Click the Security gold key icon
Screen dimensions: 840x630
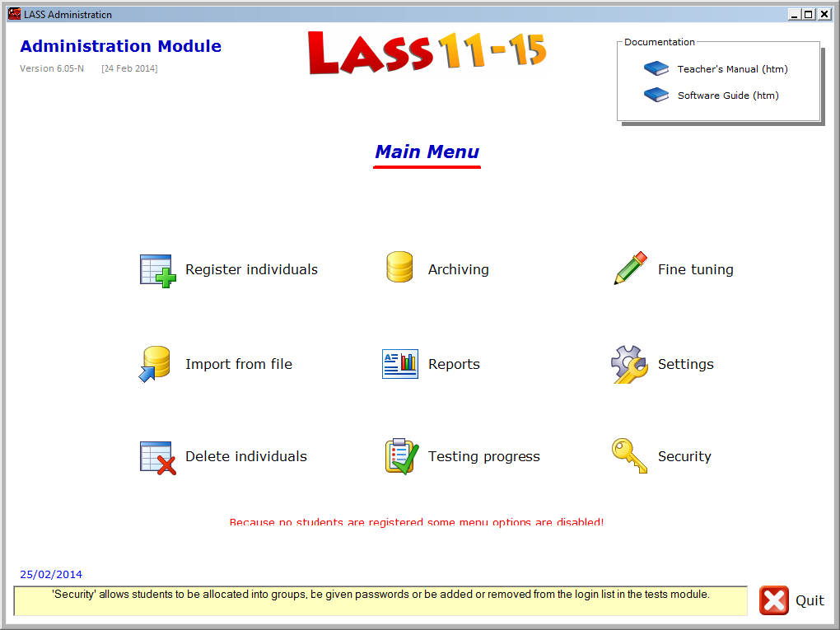(629, 456)
